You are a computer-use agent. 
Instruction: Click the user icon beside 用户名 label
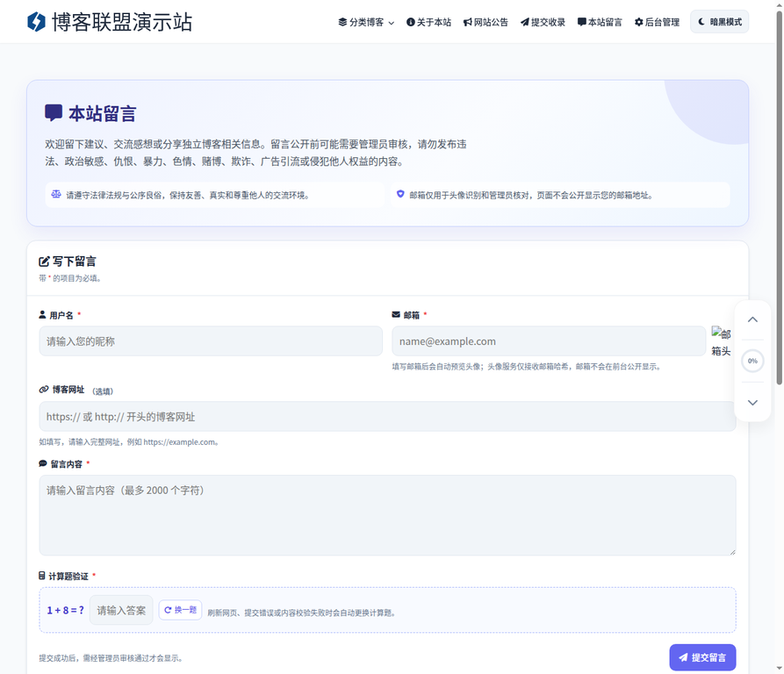click(42, 315)
